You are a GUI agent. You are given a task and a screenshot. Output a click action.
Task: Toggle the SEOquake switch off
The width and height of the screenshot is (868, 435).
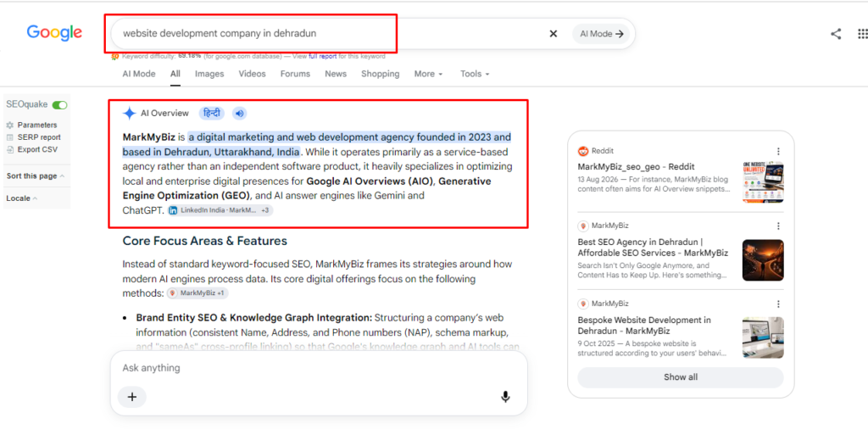60,104
